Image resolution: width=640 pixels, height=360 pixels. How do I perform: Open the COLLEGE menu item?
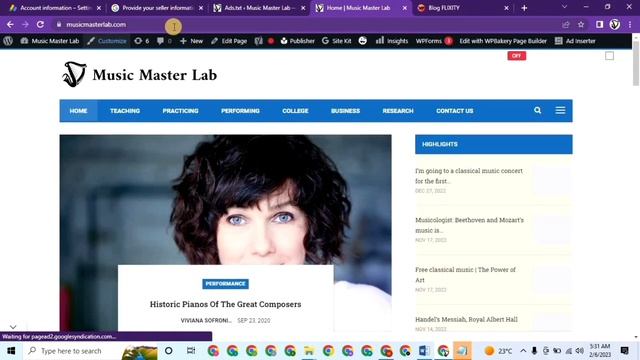(295, 111)
